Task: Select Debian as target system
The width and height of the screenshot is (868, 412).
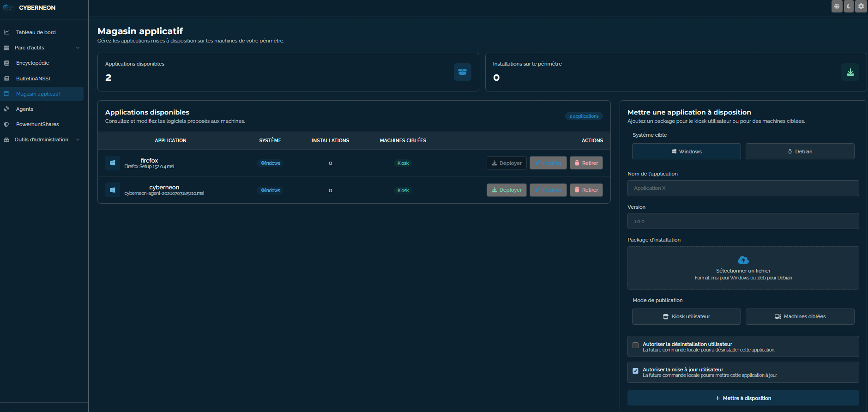Action: [800, 151]
